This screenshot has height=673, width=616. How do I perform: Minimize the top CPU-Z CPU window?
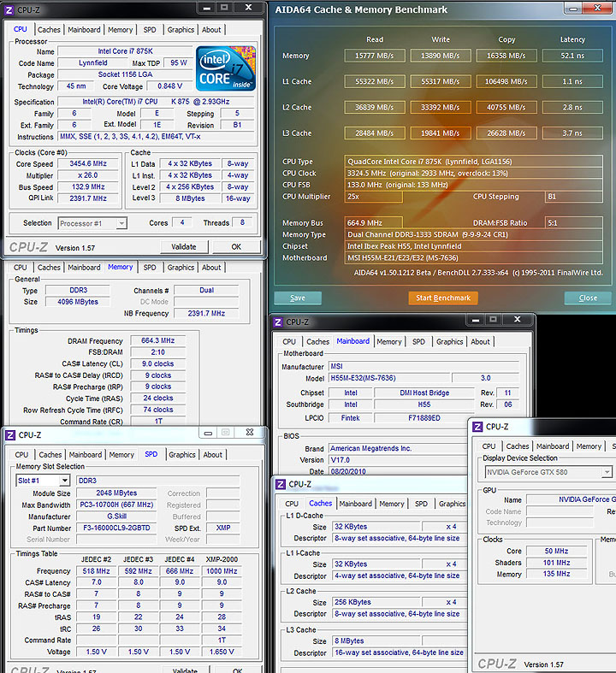coord(206,8)
